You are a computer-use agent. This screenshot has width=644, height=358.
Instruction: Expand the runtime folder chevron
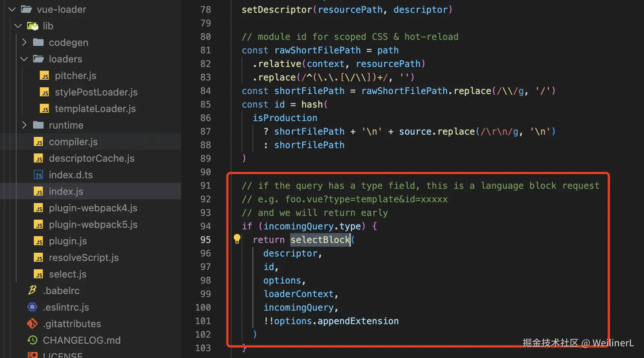click(x=24, y=125)
